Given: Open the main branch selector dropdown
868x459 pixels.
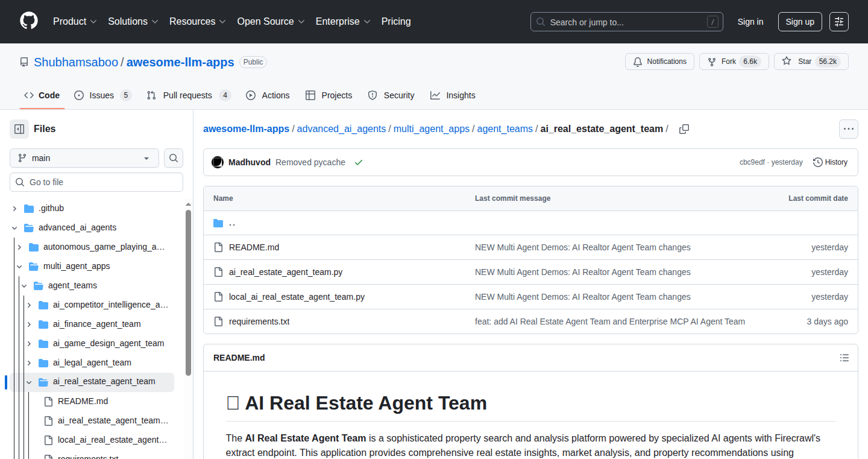Looking at the screenshot, I should pyautogui.click(x=84, y=158).
